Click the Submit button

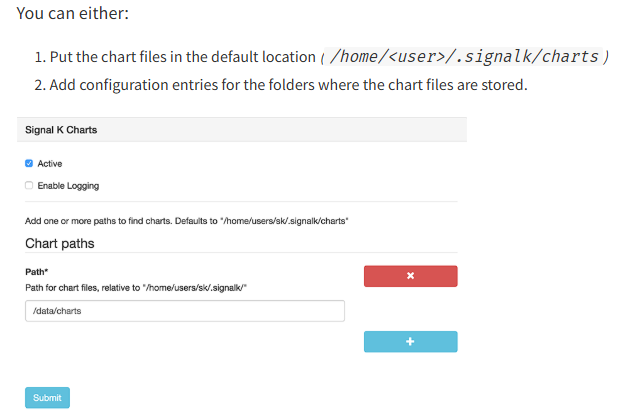coord(47,397)
